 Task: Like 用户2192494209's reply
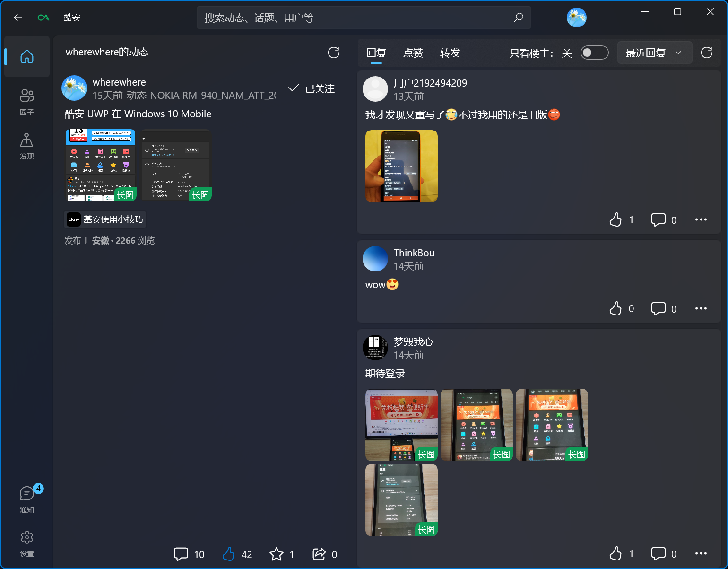pos(621,219)
